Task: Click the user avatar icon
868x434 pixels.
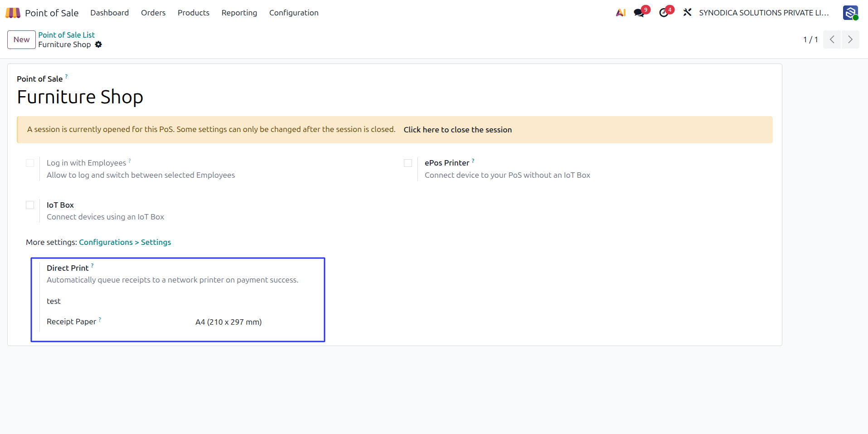Action: tap(850, 13)
